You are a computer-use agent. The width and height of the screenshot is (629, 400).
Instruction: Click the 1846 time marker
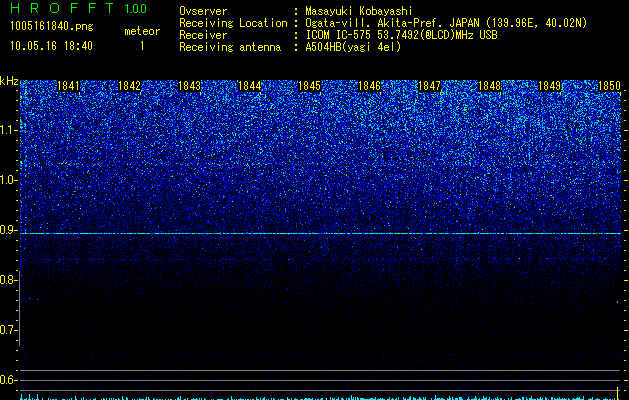369,86
